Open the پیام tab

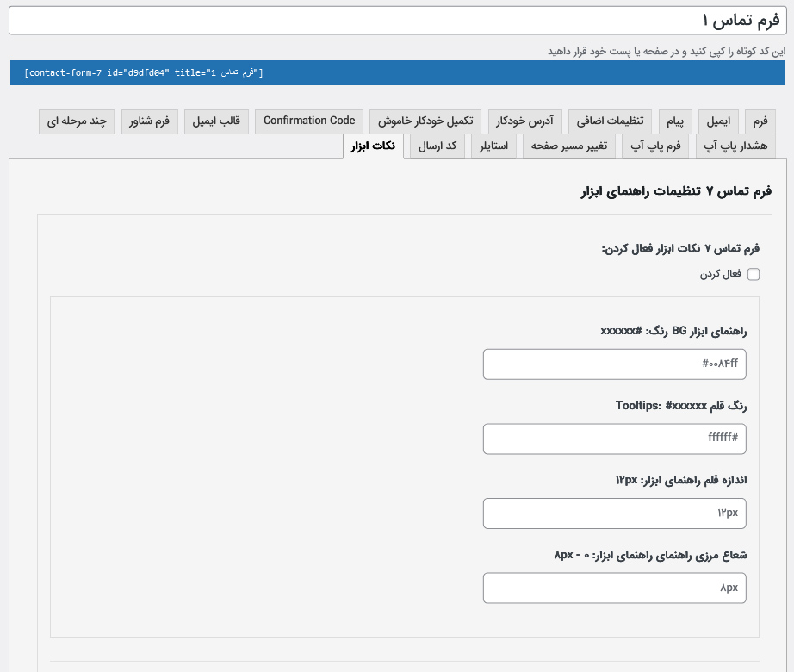pos(675,121)
